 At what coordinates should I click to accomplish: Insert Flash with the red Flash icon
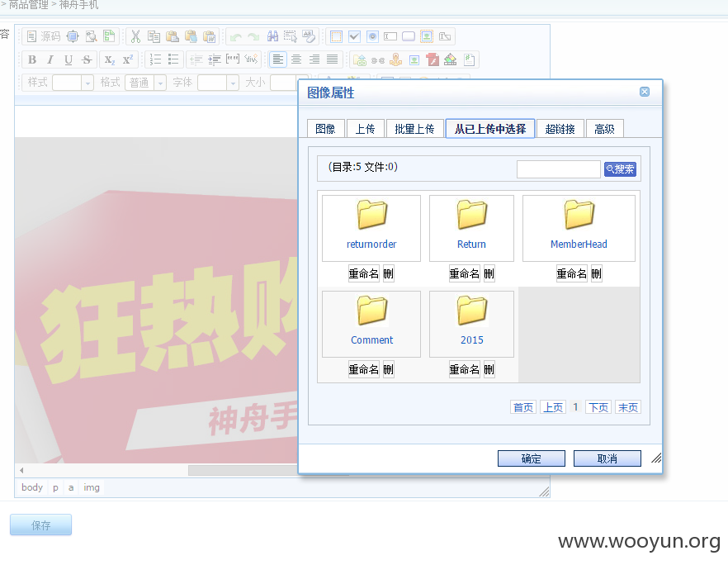coord(433,60)
